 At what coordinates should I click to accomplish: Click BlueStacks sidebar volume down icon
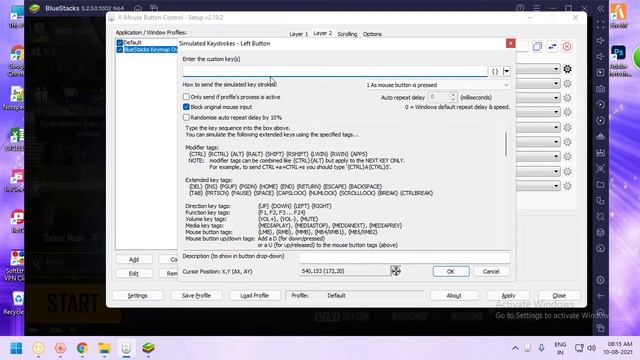600,56
